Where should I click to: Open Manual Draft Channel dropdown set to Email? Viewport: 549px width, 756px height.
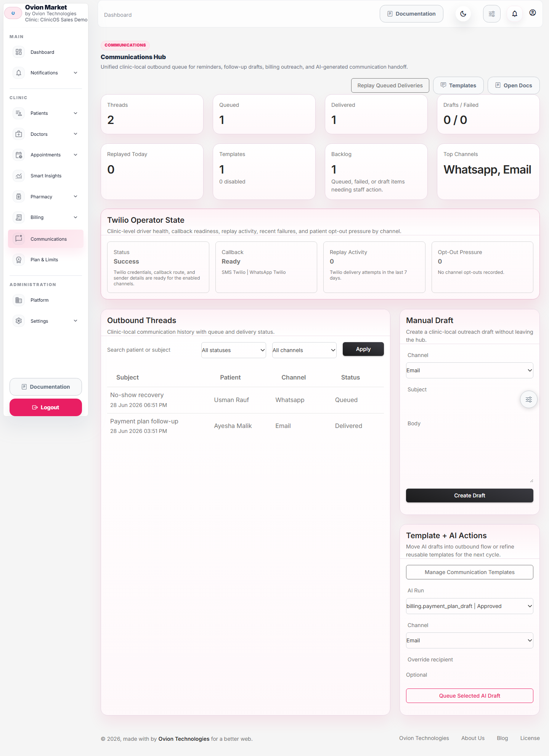[x=470, y=370]
